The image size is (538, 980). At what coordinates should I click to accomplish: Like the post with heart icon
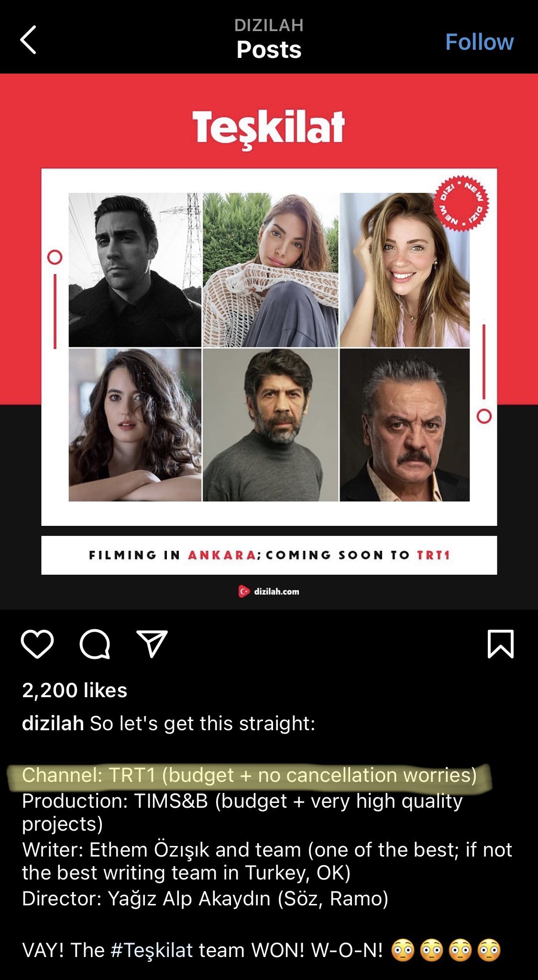[37, 644]
